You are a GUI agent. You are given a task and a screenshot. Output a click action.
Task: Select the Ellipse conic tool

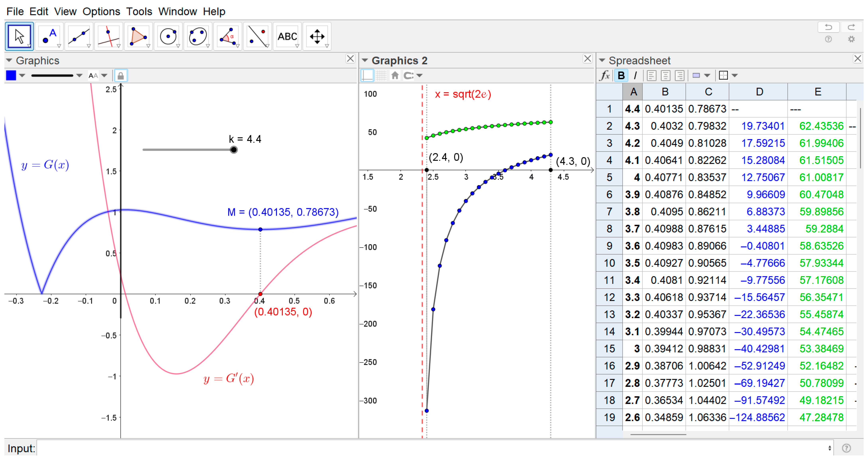click(198, 36)
